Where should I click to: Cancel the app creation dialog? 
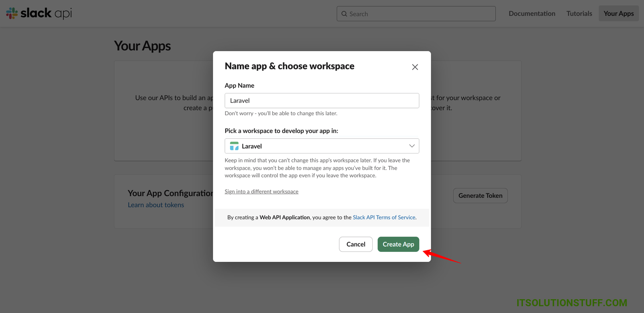(356, 244)
